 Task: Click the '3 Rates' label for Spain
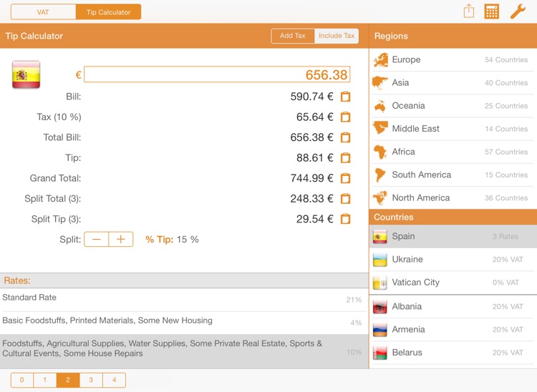[x=505, y=236]
